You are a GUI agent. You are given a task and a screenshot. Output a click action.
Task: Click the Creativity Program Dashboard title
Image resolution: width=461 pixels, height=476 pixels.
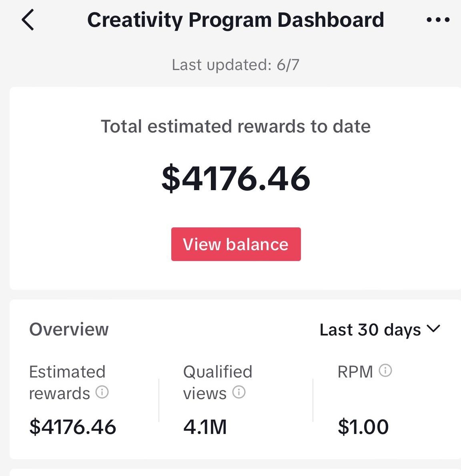pyautogui.click(x=235, y=20)
